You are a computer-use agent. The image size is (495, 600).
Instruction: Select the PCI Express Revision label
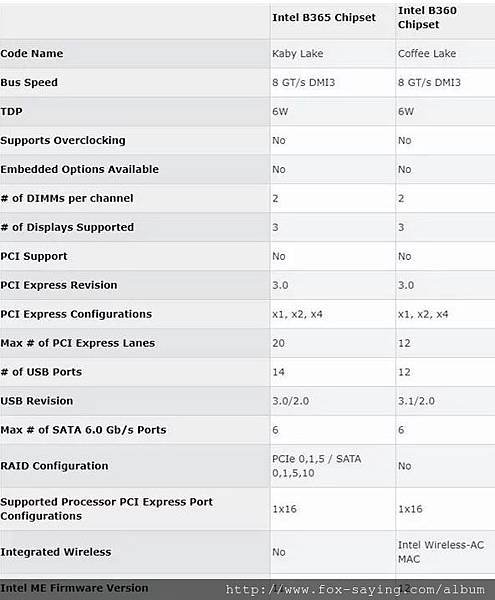pos(59,285)
